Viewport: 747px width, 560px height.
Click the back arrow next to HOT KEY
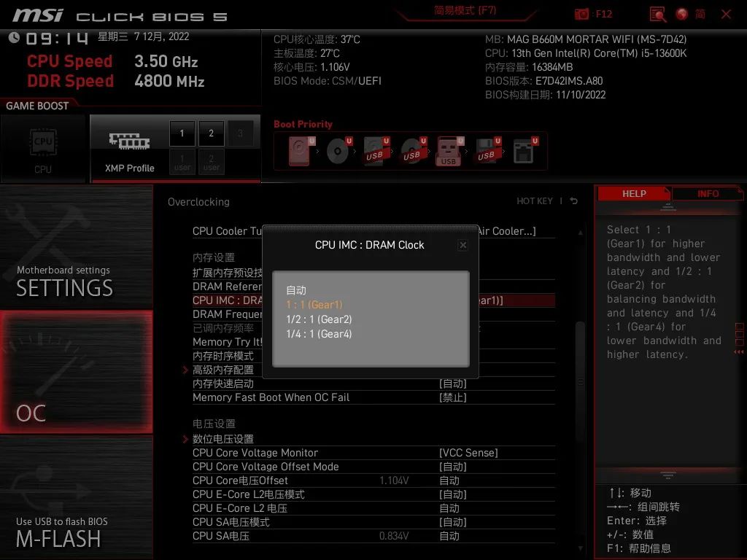click(x=574, y=201)
